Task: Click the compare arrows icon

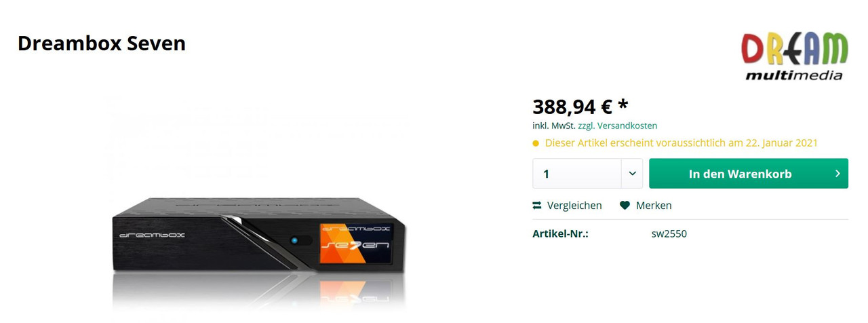Action: (537, 206)
